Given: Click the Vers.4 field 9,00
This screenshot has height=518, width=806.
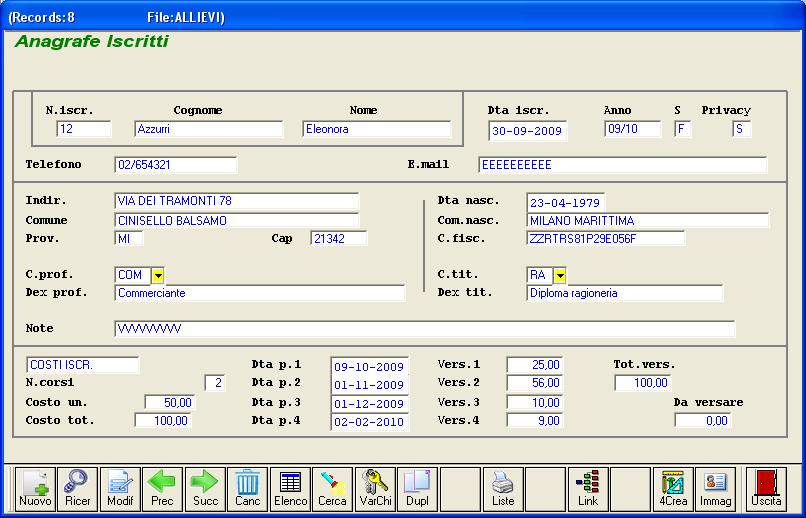Looking at the screenshot, I should point(535,420).
